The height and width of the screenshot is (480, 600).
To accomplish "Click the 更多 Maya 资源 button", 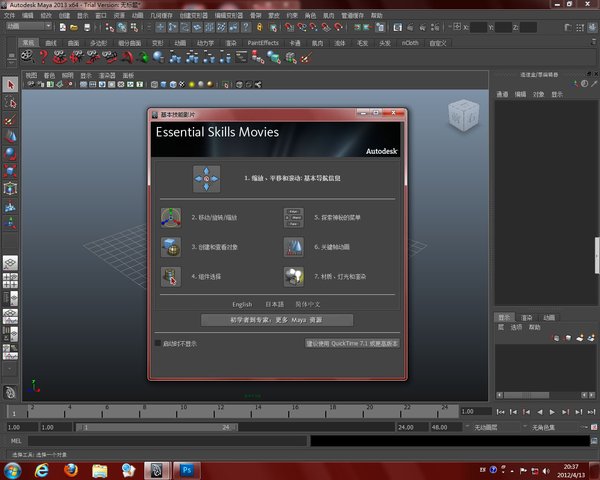I will (x=277, y=320).
